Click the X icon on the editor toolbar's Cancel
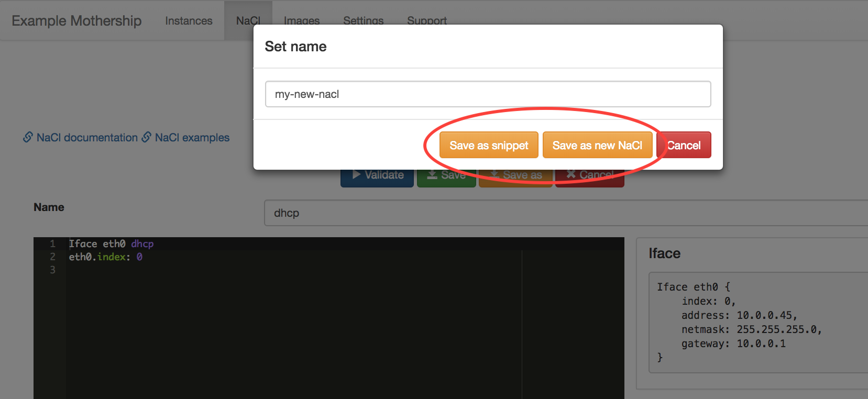This screenshot has width=868, height=399. [571, 174]
